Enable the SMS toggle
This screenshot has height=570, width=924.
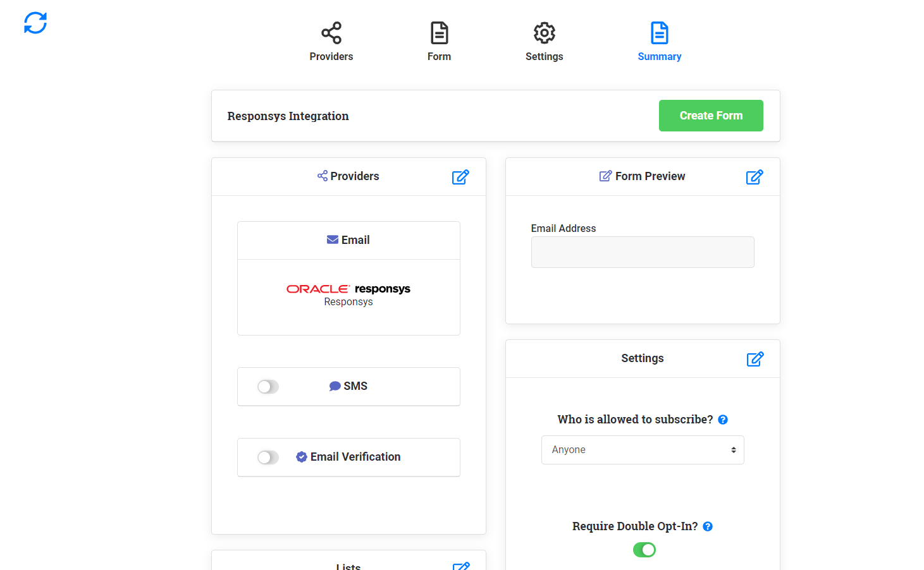click(x=268, y=387)
